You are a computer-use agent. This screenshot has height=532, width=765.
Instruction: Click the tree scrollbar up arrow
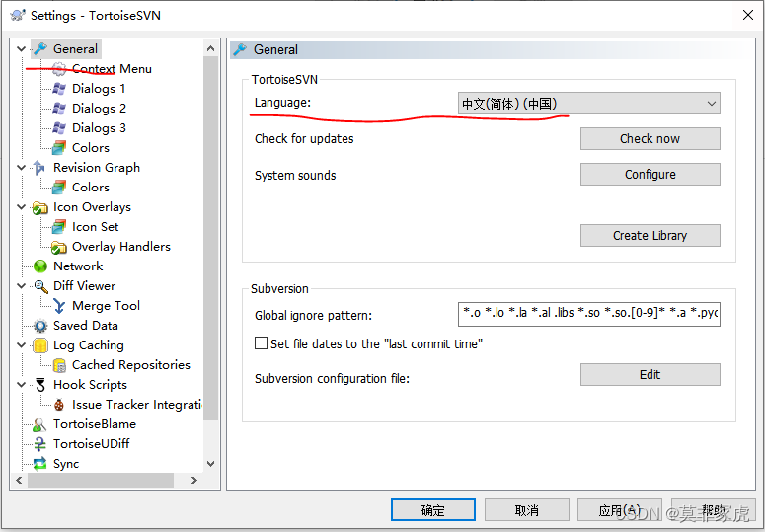(211, 48)
